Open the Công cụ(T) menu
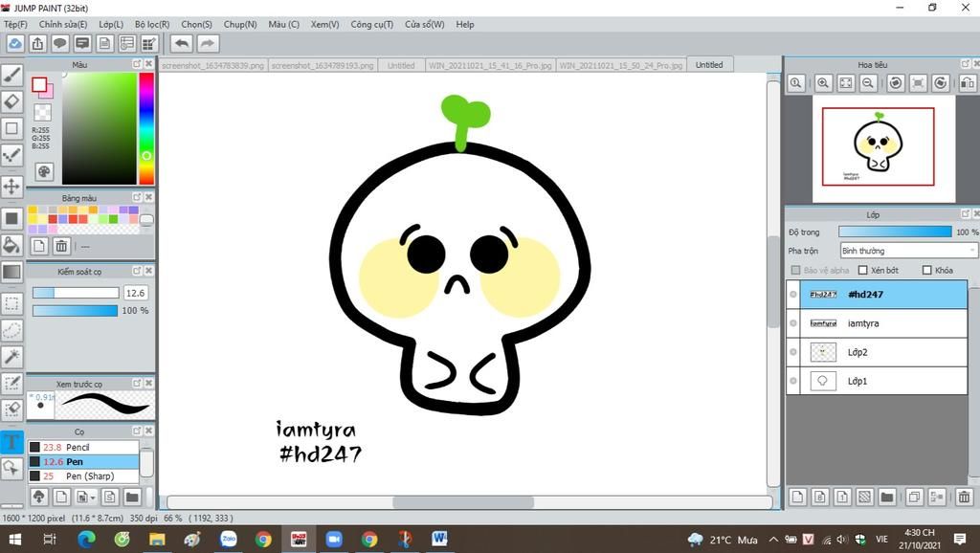 point(371,24)
